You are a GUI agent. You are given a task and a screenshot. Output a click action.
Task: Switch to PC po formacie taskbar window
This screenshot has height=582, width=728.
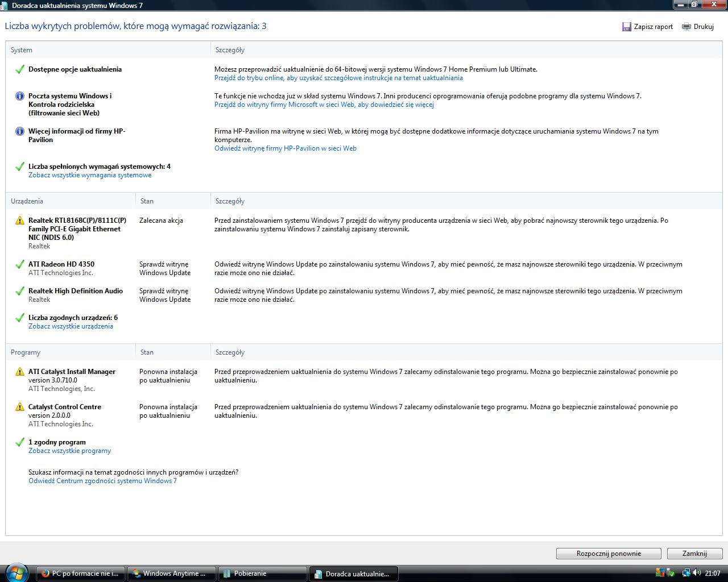80,573
